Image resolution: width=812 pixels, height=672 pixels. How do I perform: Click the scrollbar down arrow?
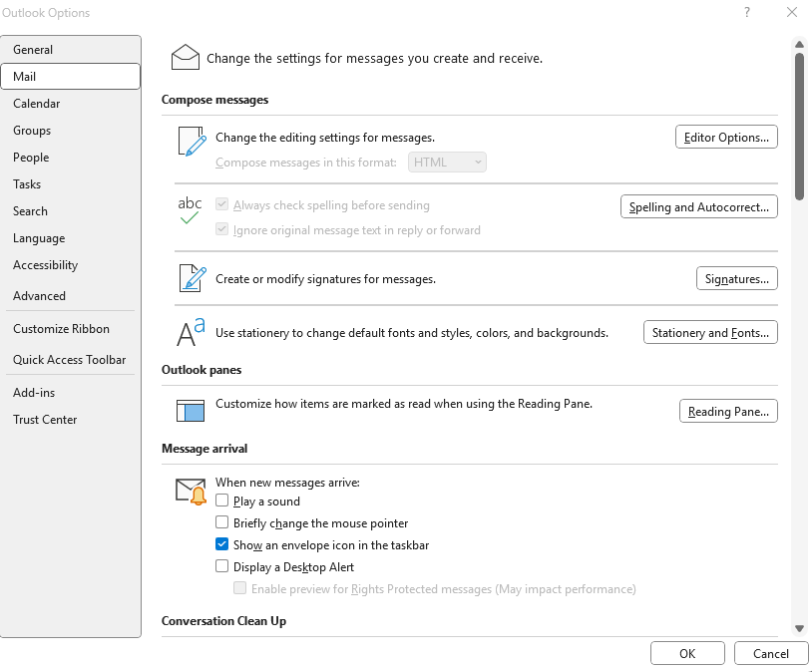click(799, 628)
